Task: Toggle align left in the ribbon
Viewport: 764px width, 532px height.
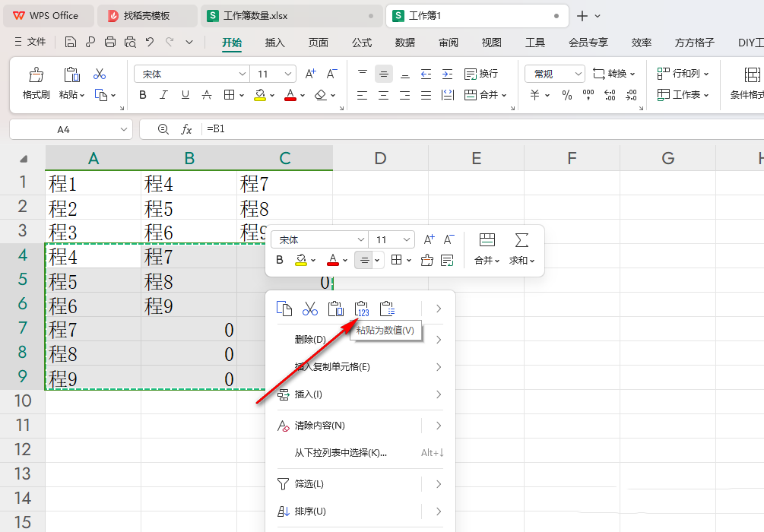Action: pos(362,95)
